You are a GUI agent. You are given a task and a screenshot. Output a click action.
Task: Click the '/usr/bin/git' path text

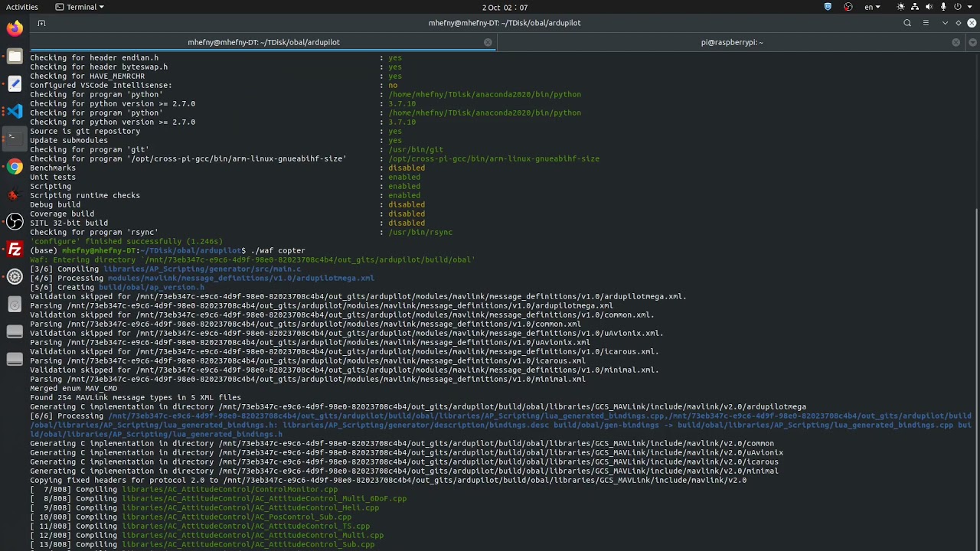point(416,149)
